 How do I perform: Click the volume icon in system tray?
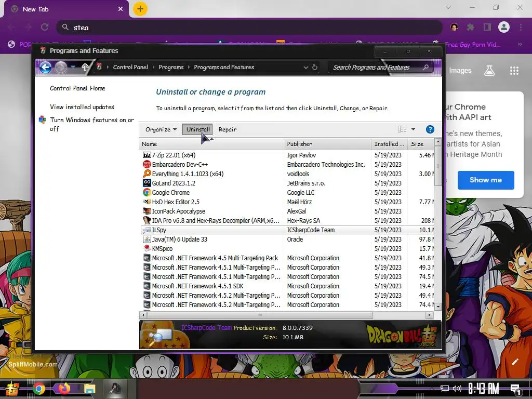click(x=457, y=389)
